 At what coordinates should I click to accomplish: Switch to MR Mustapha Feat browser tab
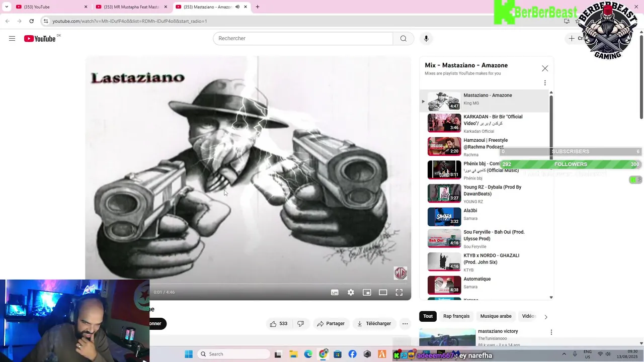(132, 7)
